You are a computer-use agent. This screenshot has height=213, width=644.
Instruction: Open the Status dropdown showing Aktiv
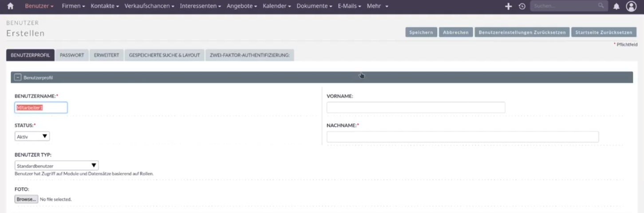(32, 137)
